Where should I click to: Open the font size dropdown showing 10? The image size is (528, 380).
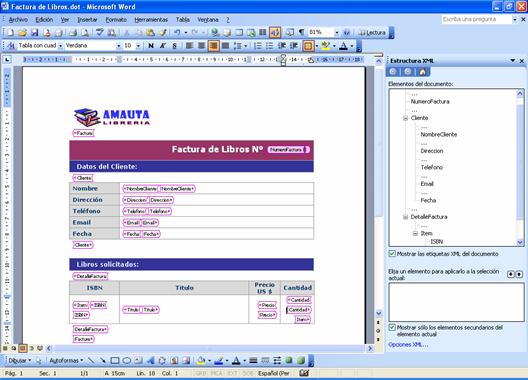coord(138,45)
